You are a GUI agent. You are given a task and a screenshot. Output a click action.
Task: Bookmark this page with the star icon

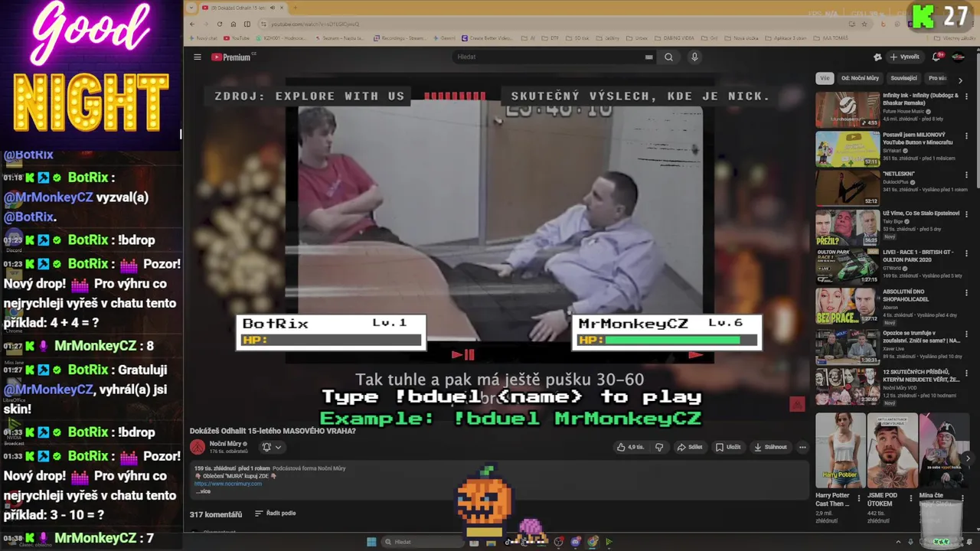coord(864,24)
